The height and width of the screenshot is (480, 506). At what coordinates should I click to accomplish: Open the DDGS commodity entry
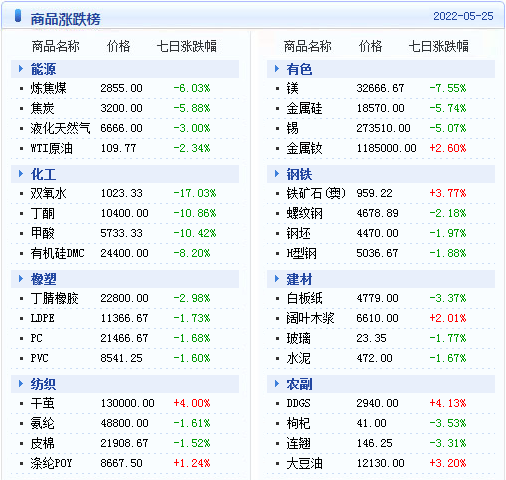coord(298,403)
